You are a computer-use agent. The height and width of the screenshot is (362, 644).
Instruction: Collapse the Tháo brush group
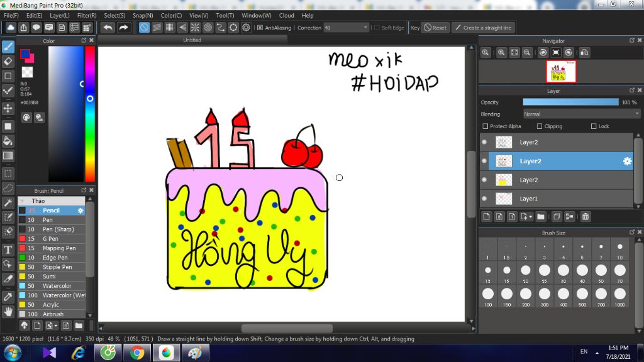click(x=22, y=200)
